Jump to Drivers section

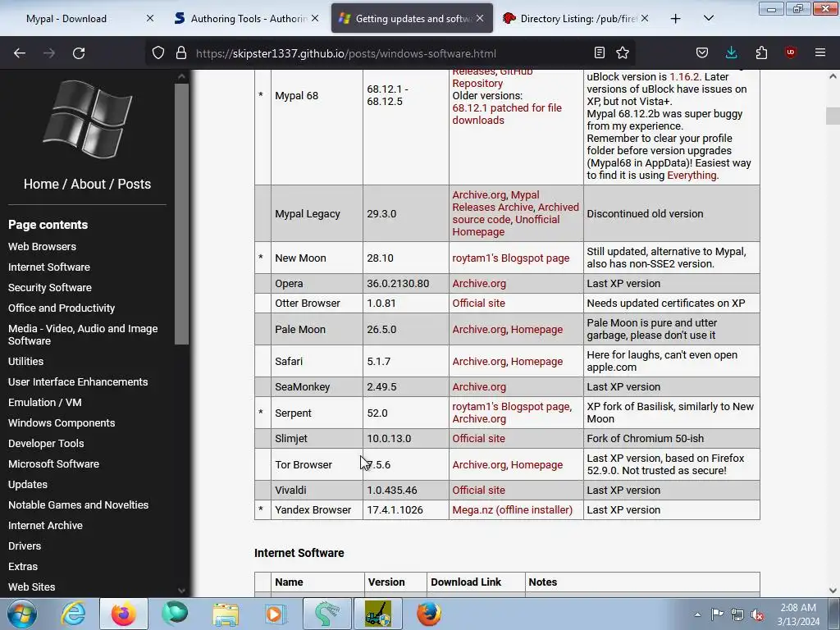click(25, 546)
